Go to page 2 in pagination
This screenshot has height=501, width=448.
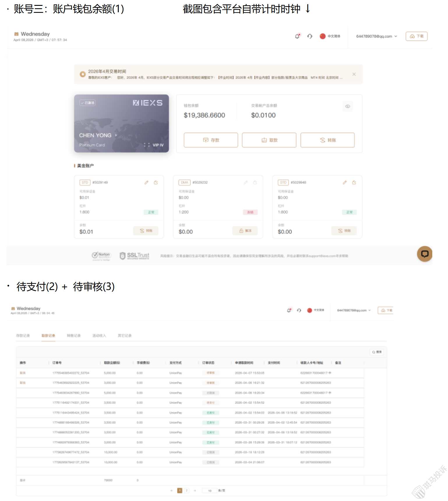coord(187,491)
